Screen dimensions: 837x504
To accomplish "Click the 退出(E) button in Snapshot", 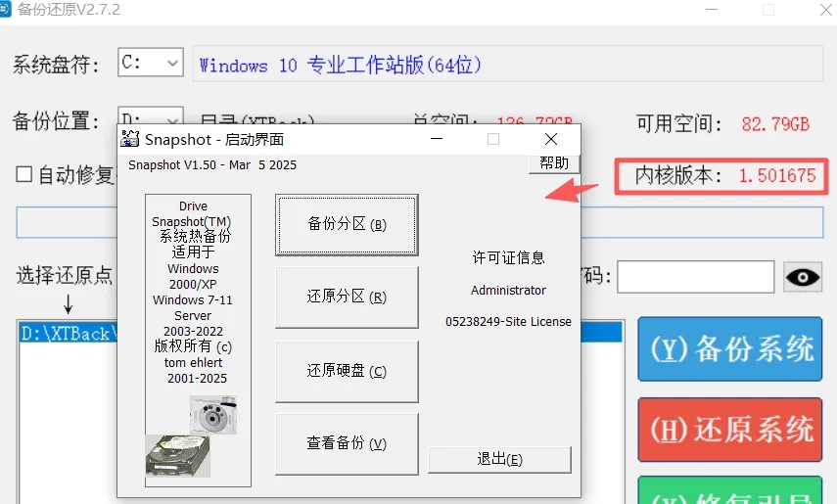I will [x=499, y=460].
